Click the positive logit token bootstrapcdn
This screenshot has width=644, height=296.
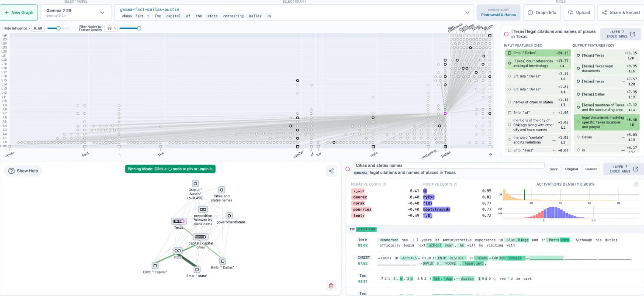(x=437, y=210)
